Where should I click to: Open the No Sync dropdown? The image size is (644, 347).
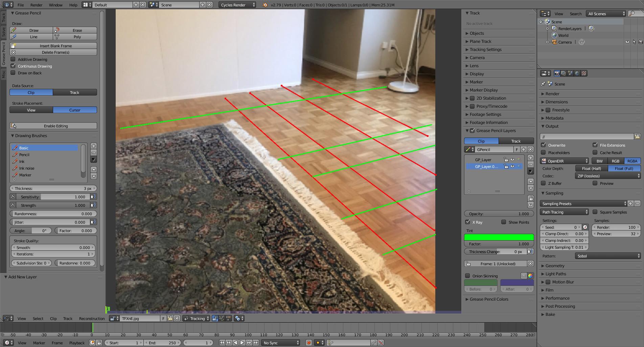click(280, 343)
